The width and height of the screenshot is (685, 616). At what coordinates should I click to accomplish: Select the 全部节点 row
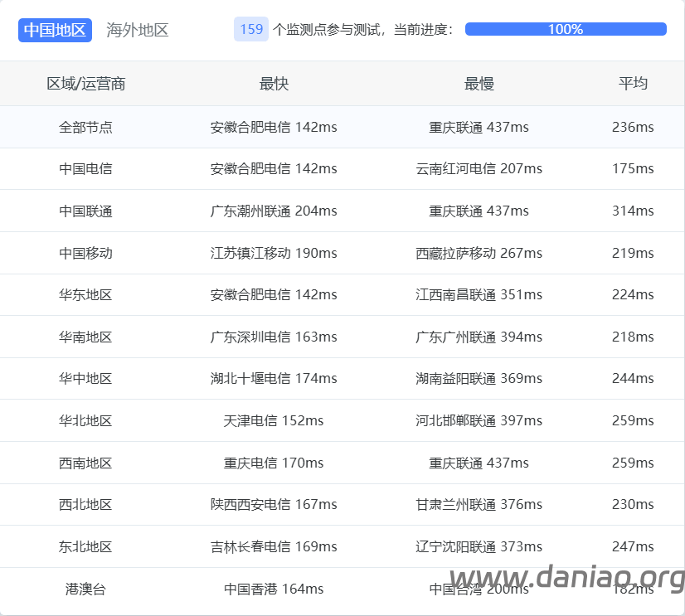click(85, 127)
